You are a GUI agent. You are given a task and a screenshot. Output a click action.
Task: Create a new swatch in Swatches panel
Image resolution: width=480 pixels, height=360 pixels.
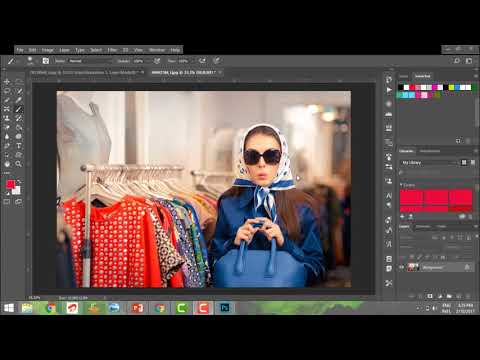(458, 141)
